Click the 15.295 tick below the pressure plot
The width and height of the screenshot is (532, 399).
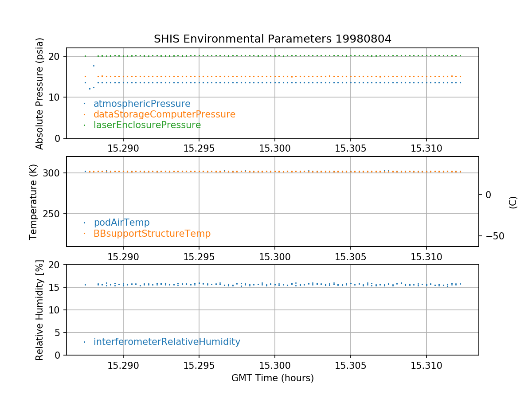coord(199,148)
